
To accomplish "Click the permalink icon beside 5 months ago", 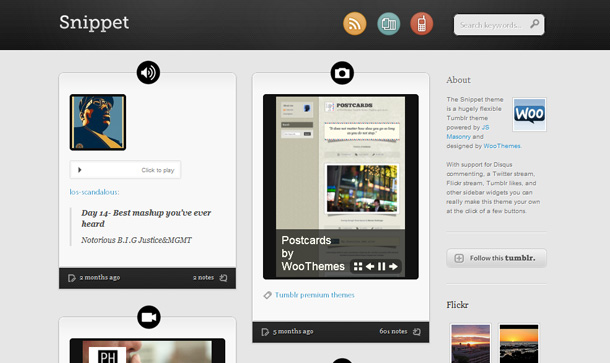I will tap(265, 332).
